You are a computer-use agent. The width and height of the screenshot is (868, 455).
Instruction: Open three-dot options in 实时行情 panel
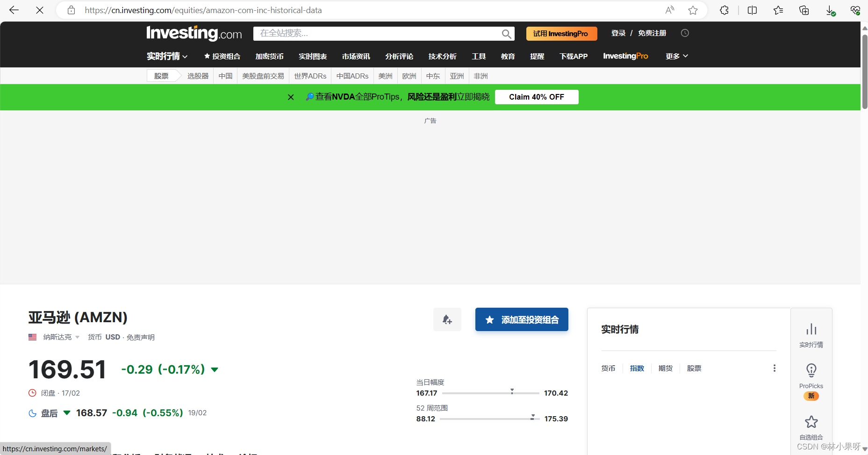(x=775, y=368)
